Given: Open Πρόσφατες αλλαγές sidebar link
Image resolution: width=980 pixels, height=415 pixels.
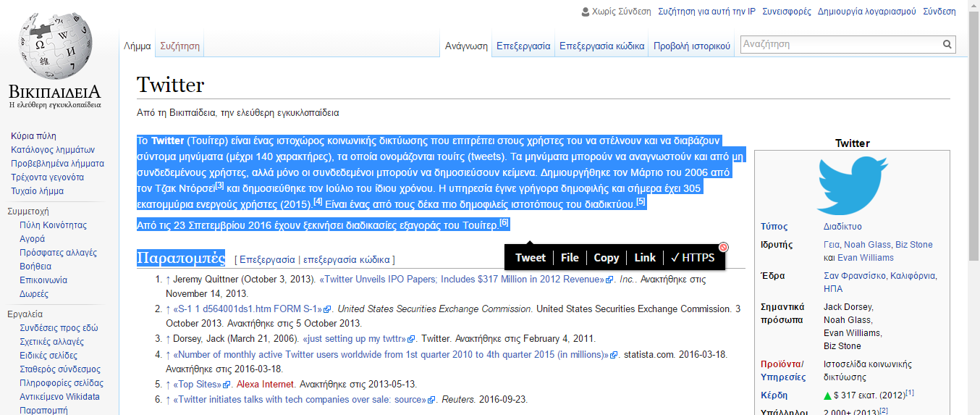Looking at the screenshot, I should point(58,253).
